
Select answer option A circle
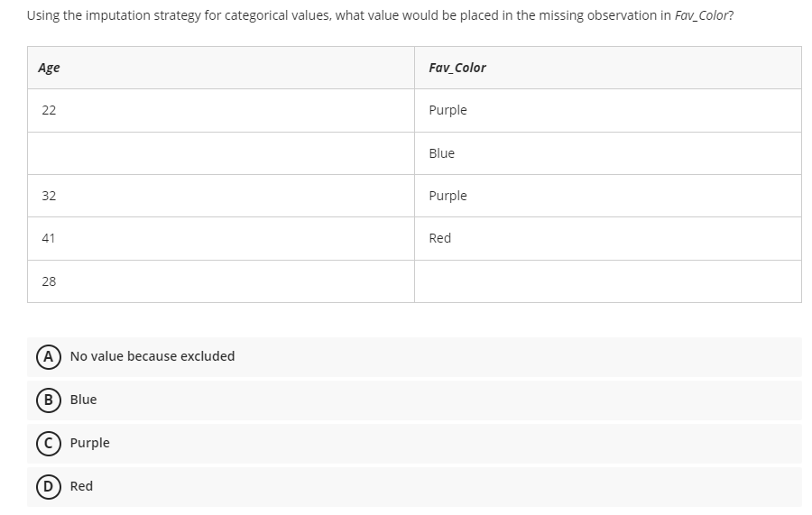point(48,356)
